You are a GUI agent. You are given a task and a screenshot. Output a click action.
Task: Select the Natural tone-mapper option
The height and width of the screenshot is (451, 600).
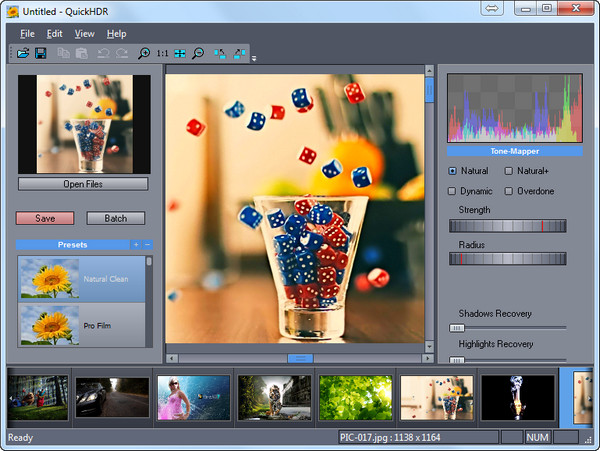tap(453, 171)
